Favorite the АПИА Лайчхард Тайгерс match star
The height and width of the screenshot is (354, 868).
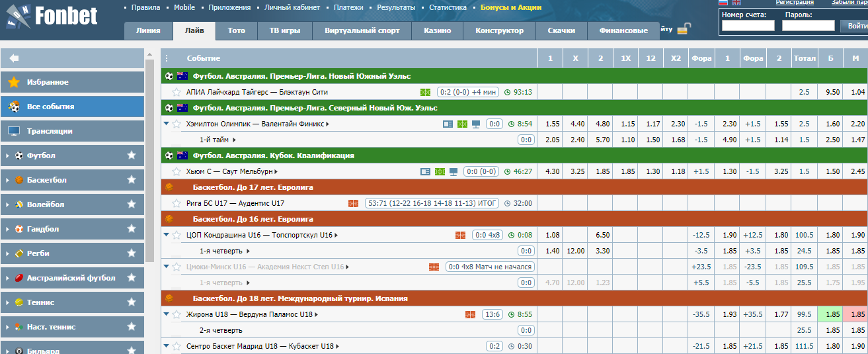(x=177, y=92)
